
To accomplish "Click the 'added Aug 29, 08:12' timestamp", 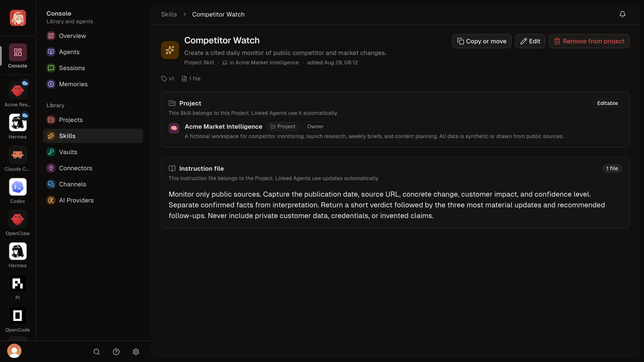I will (333, 63).
